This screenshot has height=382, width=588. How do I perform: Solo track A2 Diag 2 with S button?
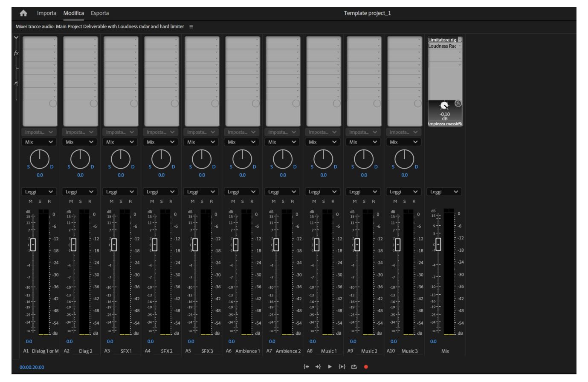[80, 201]
